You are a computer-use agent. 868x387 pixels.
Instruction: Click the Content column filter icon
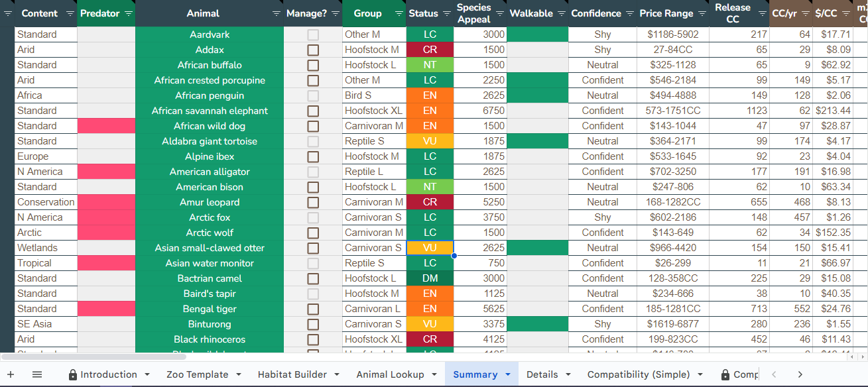click(x=71, y=13)
